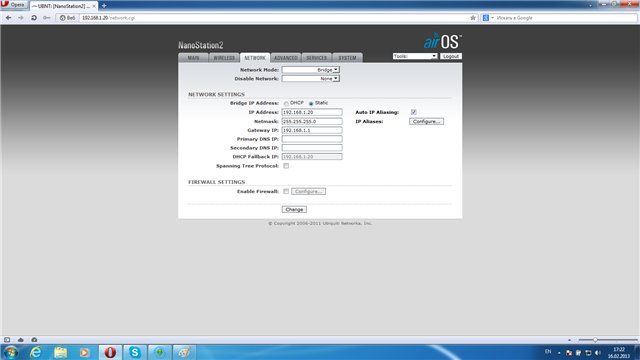Bookmark page with star icon
This screenshot has height=360, width=640.
click(473, 18)
